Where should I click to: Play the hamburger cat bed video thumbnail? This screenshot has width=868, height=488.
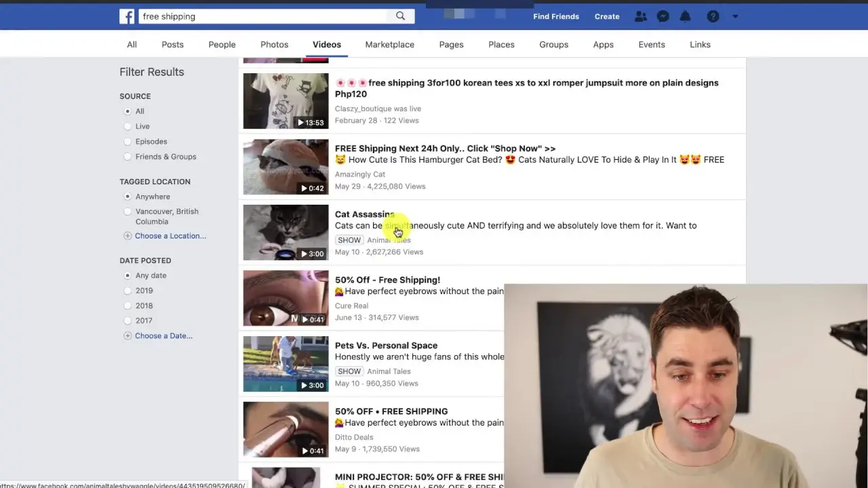point(285,167)
